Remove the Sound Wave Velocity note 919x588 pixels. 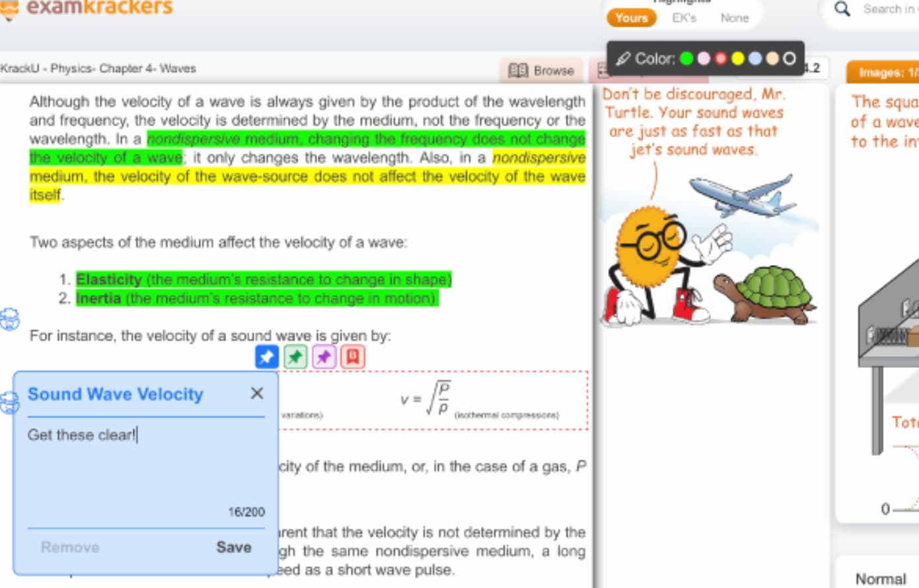pos(70,547)
